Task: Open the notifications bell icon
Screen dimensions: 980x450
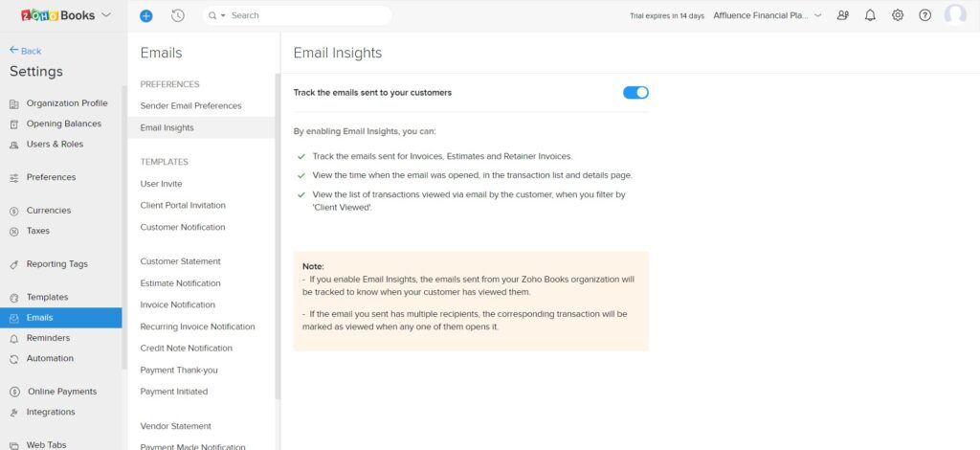Action: pos(870,15)
